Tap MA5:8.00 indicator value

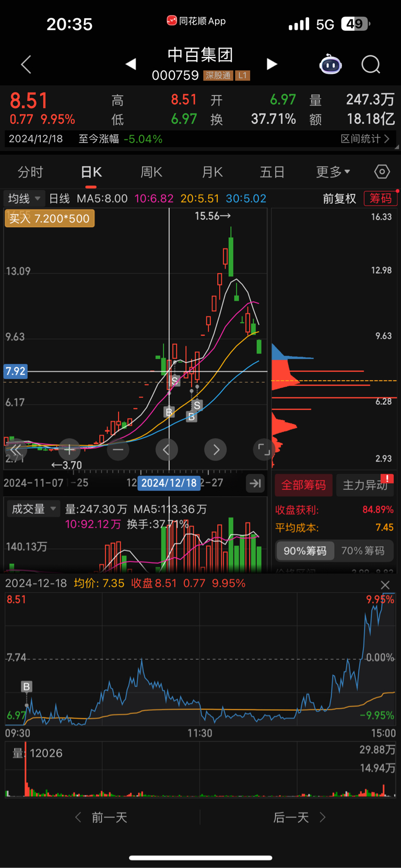click(x=102, y=198)
